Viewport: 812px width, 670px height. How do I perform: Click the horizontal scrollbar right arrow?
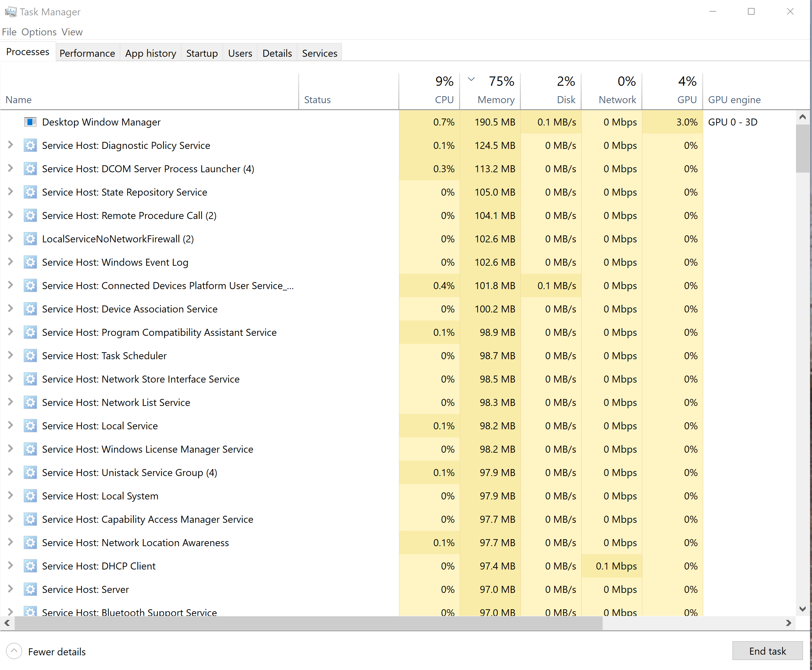click(788, 623)
